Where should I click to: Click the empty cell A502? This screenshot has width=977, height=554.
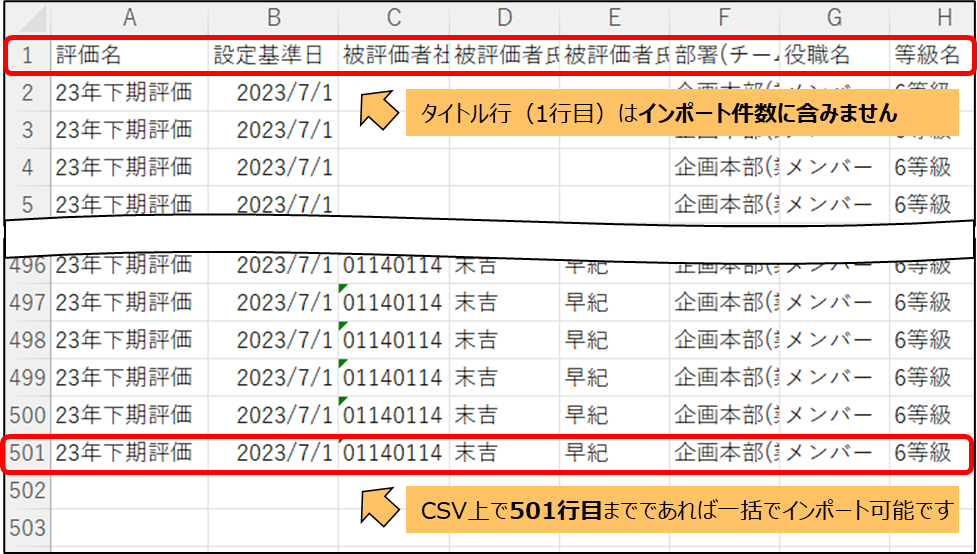coord(129,490)
